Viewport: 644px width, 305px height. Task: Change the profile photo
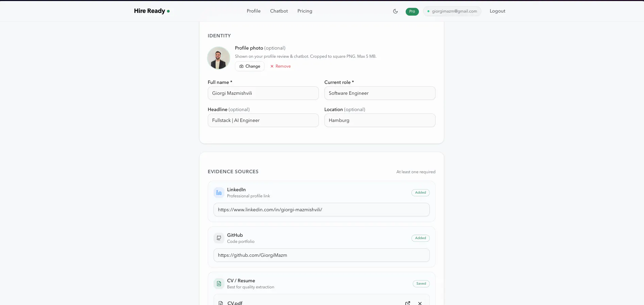click(250, 66)
